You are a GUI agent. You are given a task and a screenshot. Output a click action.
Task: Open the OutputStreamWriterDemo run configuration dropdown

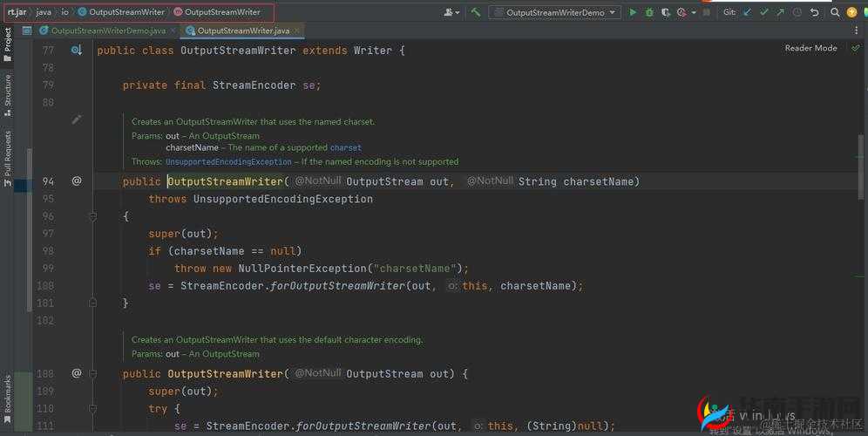coord(554,12)
